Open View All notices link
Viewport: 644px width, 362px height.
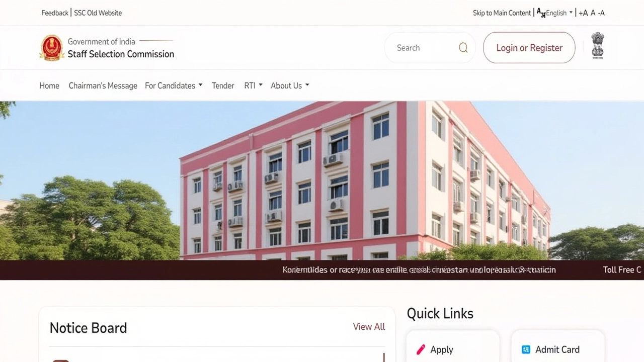point(369,327)
